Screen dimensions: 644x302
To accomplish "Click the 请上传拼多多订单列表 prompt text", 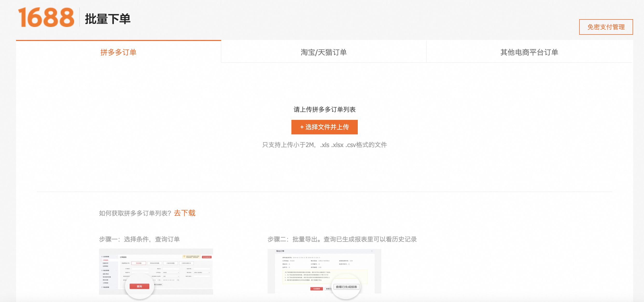I will [325, 109].
